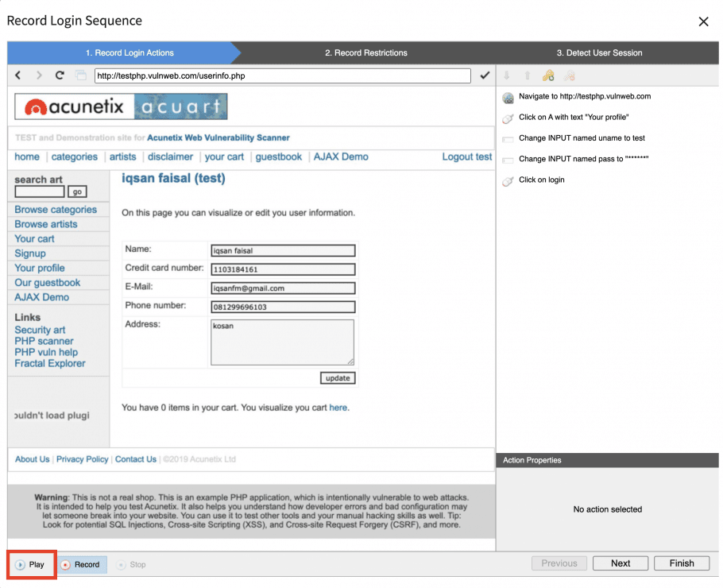Image resolution: width=723 pixels, height=588 pixels.
Task: Open step 1 Record Login Actions
Action: [130, 53]
